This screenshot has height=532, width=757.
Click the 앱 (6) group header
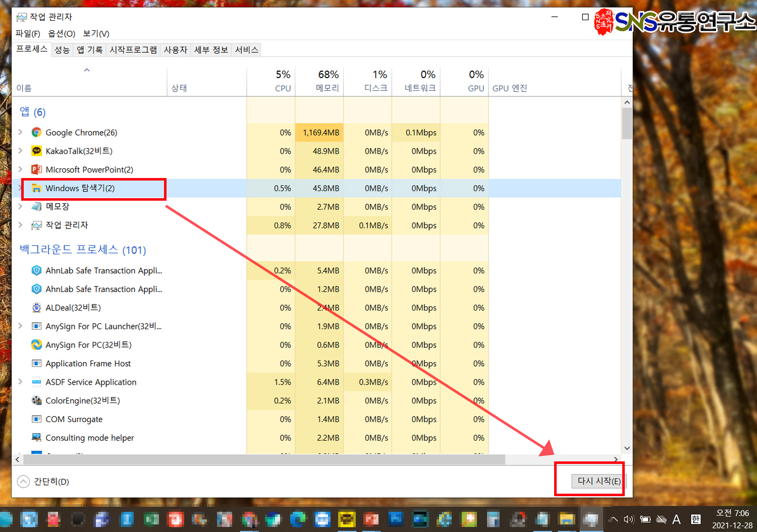click(x=32, y=111)
